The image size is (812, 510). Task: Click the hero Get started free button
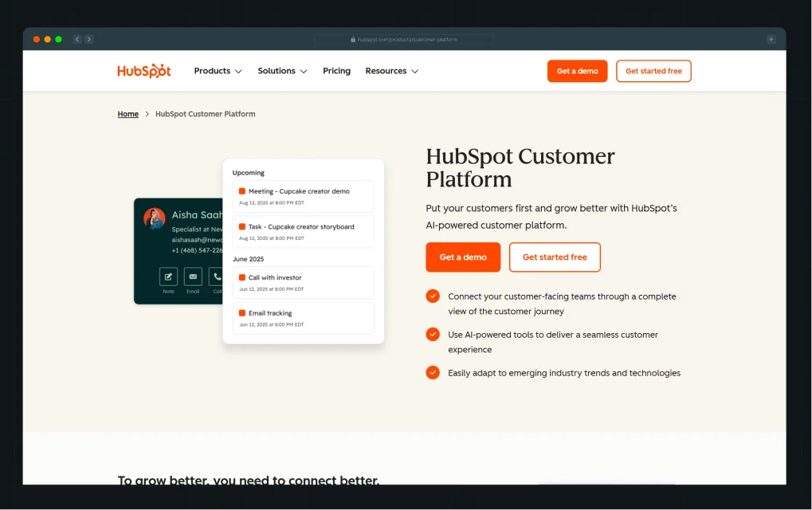point(555,257)
